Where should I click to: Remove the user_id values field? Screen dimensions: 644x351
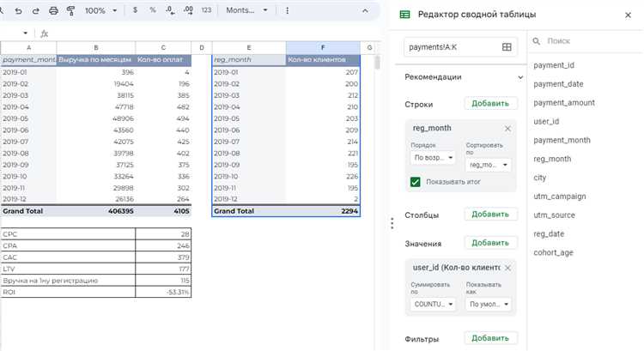tap(507, 268)
